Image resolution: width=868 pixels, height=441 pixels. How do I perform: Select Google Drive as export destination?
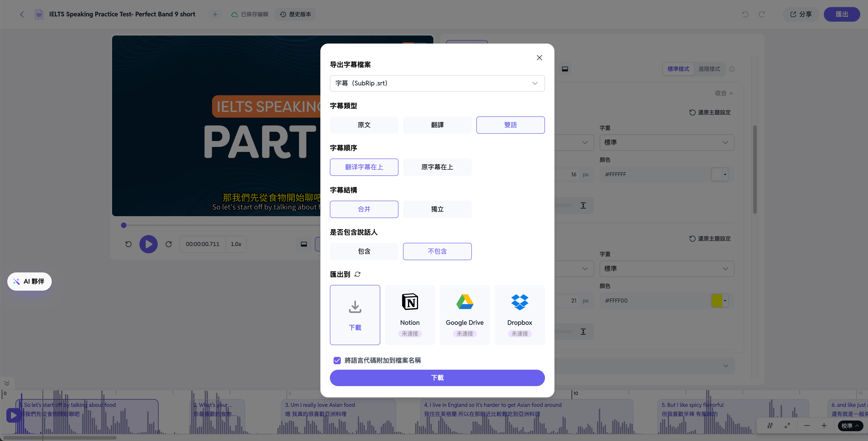coord(465,315)
